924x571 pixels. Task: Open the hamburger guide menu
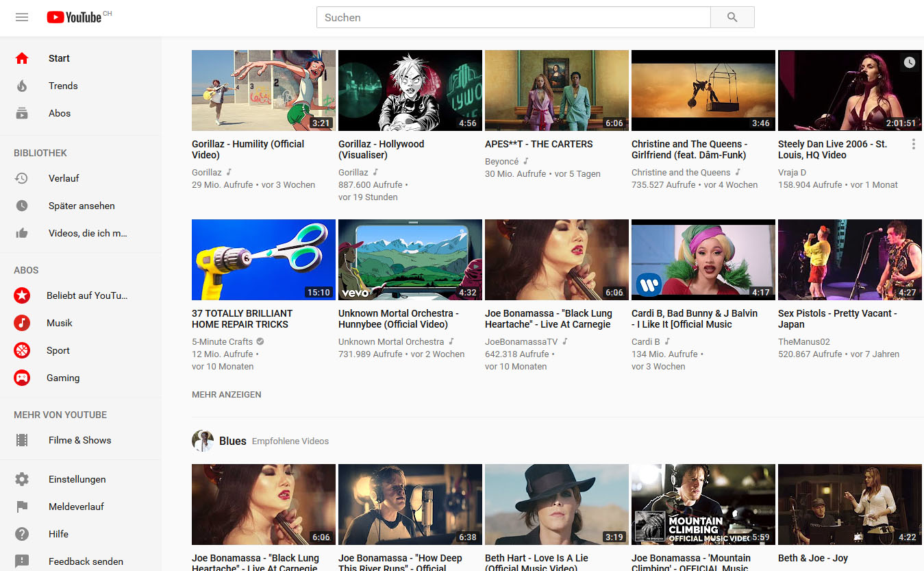(22, 17)
